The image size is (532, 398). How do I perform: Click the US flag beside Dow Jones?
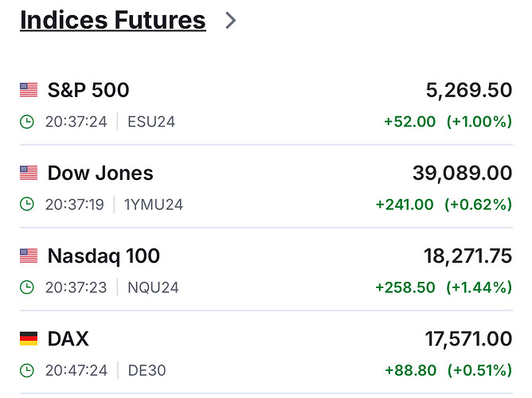click(x=29, y=173)
